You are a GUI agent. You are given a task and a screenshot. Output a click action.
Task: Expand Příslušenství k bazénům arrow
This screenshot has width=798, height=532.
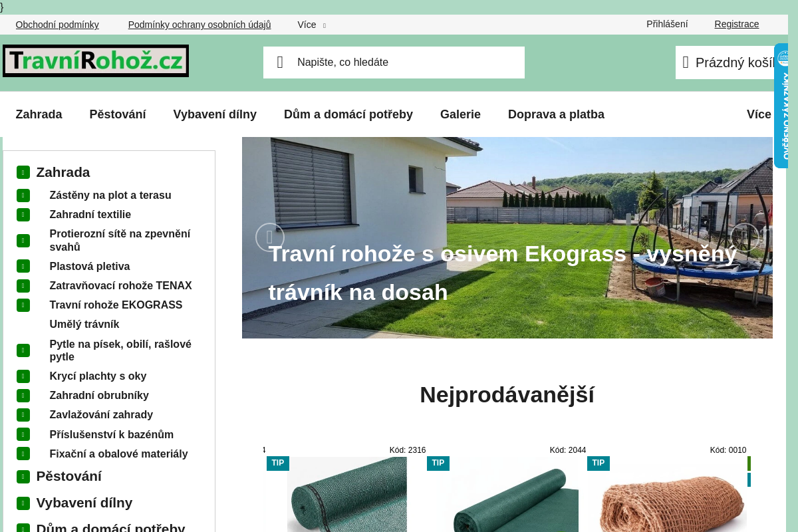pos(23,434)
